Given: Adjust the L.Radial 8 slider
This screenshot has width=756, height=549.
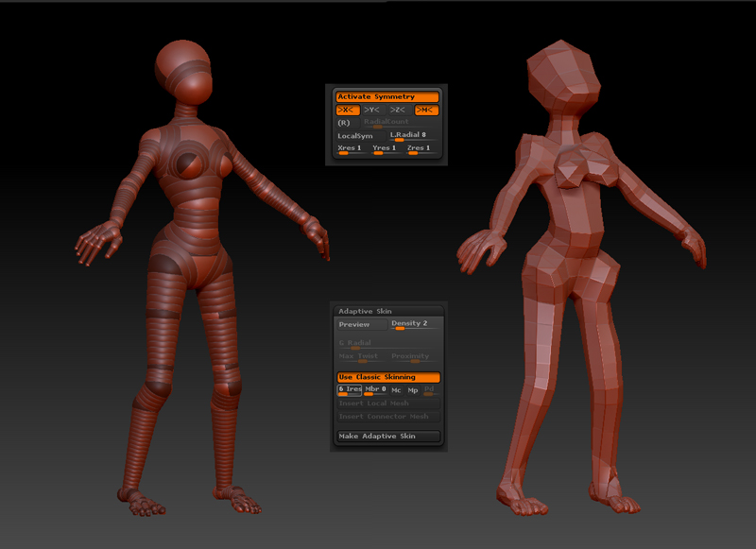Looking at the screenshot, I should point(414,136).
